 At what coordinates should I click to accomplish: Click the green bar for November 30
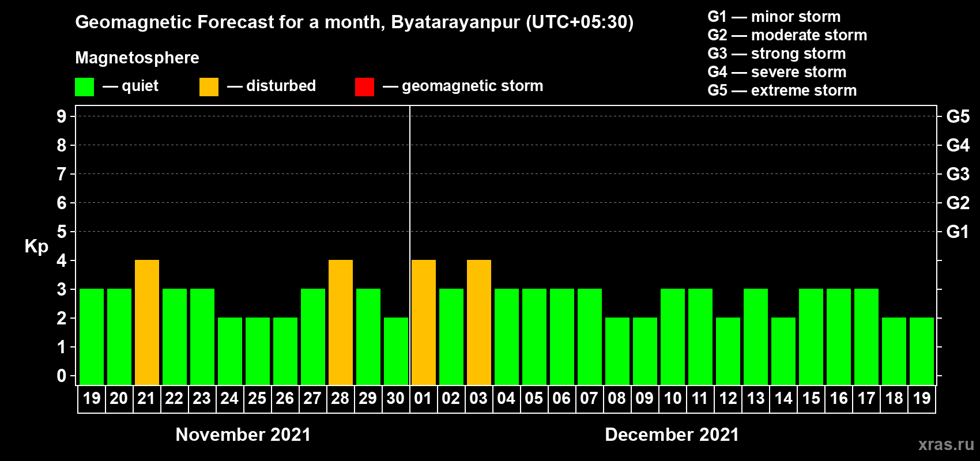point(396,351)
